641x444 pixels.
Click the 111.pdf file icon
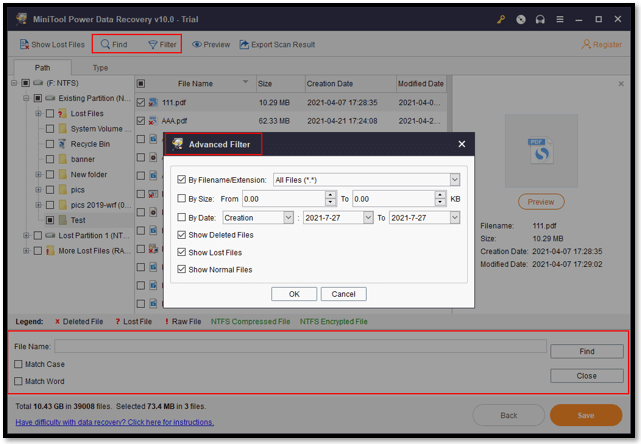(153, 102)
